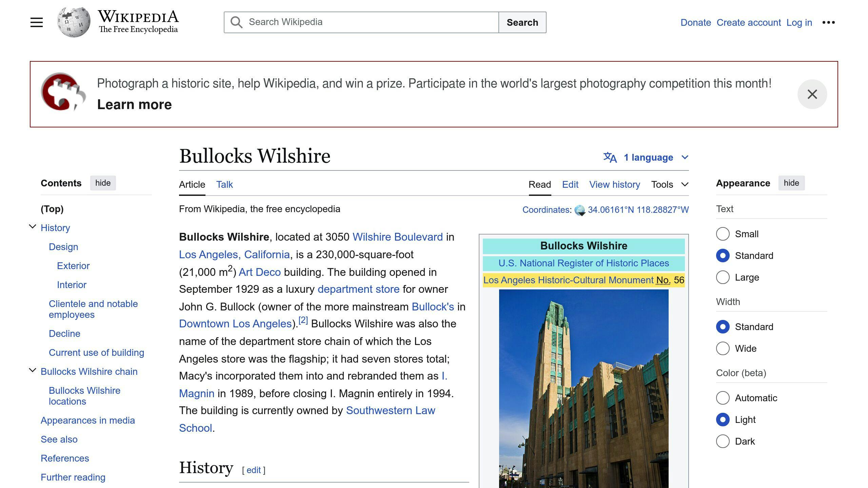Click the language selector icon next to 1 language
Screen dimensions: 868x488
pyautogui.click(x=610, y=157)
